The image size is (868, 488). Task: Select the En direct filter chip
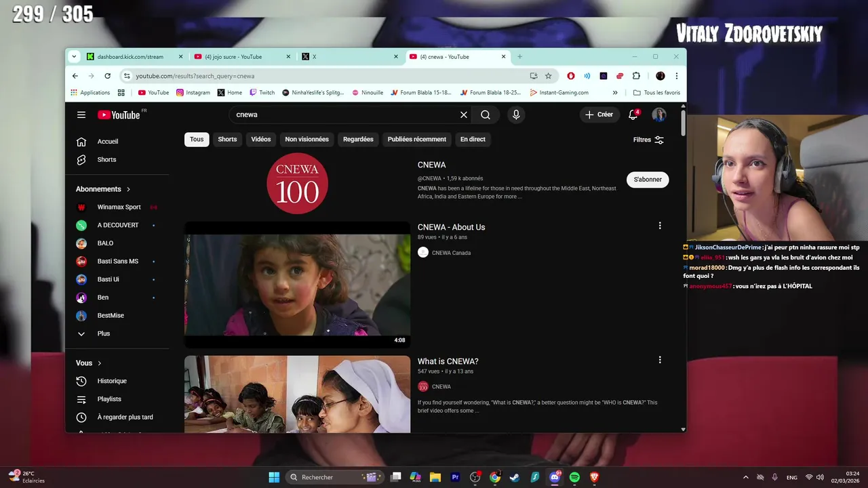(x=473, y=139)
